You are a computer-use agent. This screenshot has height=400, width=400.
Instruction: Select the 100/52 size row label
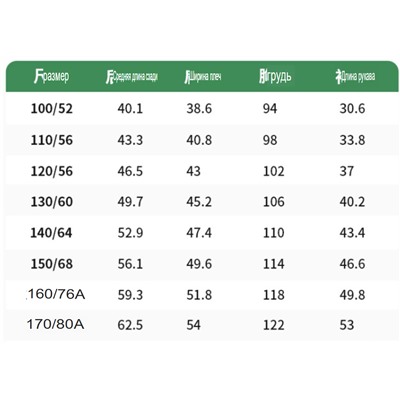pos(52,109)
